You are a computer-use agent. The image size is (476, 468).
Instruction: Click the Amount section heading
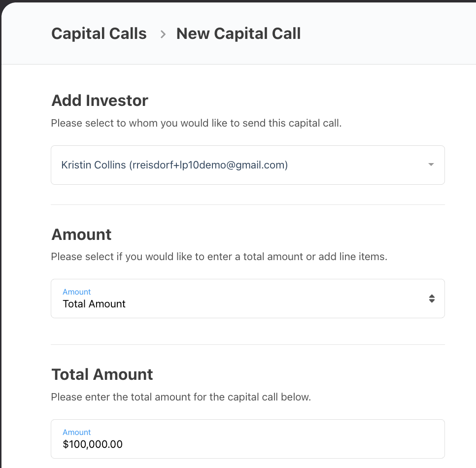click(x=81, y=234)
